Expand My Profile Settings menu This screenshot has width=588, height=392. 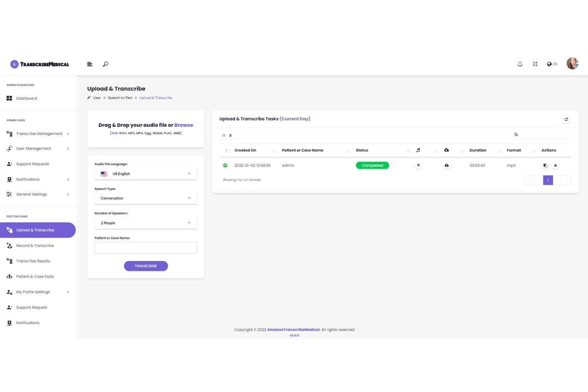pyautogui.click(x=38, y=292)
